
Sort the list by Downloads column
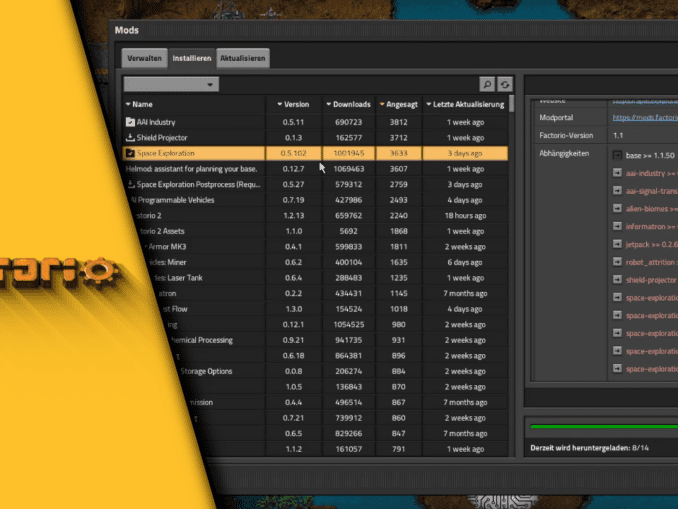(x=348, y=104)
